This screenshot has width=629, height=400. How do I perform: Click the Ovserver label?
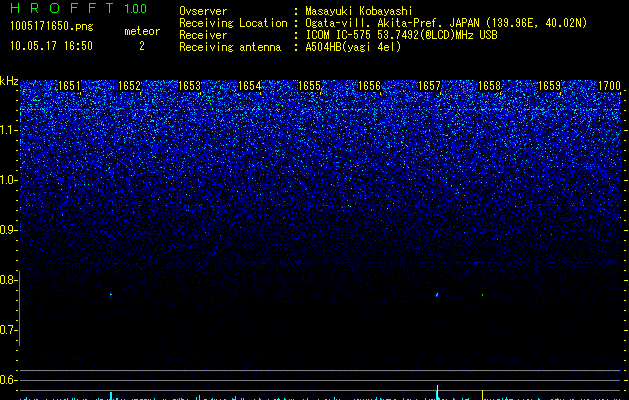click(203, 11)
